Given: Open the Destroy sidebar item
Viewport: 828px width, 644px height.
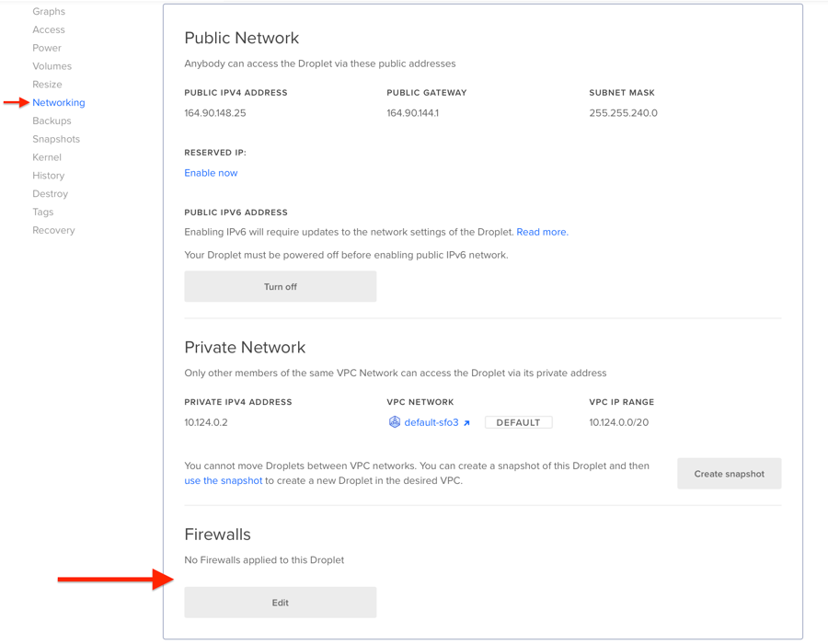Looking at the screenshot, I should coord(50,194).
